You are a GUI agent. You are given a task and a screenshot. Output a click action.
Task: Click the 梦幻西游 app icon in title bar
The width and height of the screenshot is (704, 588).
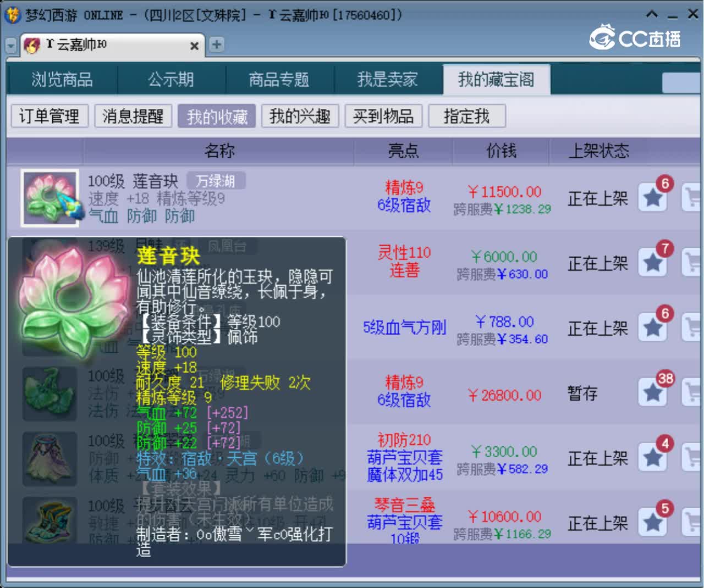pyautogui.click(x=13, y=15)
